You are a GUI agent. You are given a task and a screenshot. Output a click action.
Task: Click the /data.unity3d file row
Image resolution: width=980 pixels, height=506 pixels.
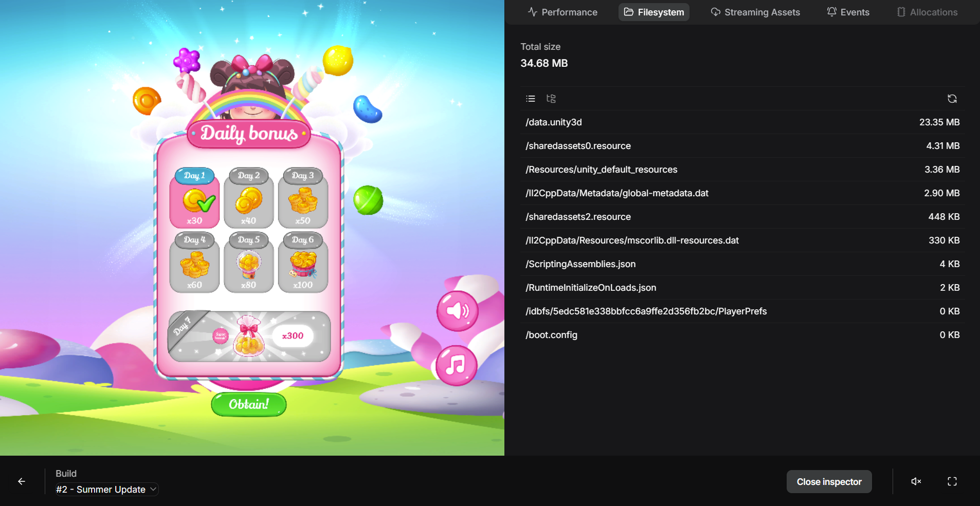tap(742, 122)
